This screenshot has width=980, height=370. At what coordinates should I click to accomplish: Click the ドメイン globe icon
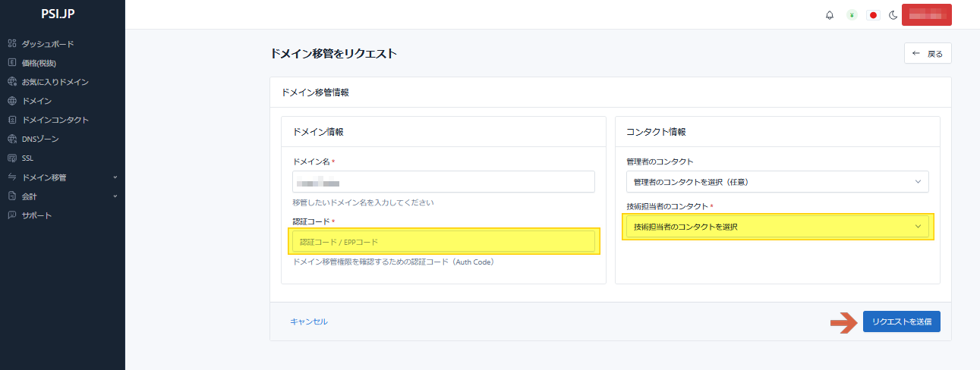point(12,101)
